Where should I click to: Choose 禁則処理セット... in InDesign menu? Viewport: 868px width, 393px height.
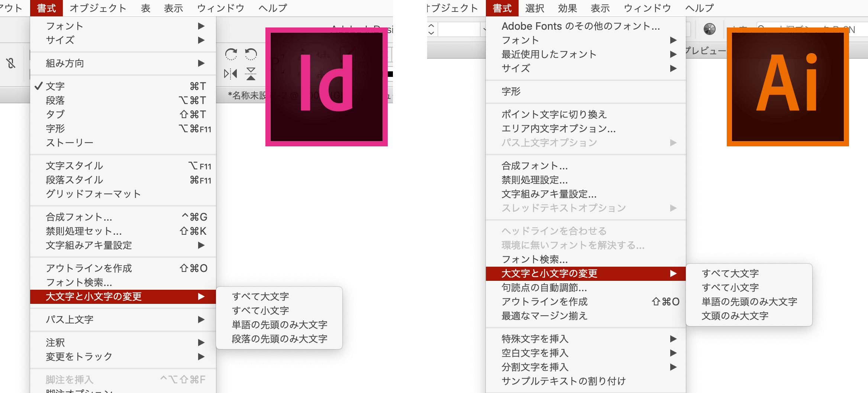tap(123, 231)
